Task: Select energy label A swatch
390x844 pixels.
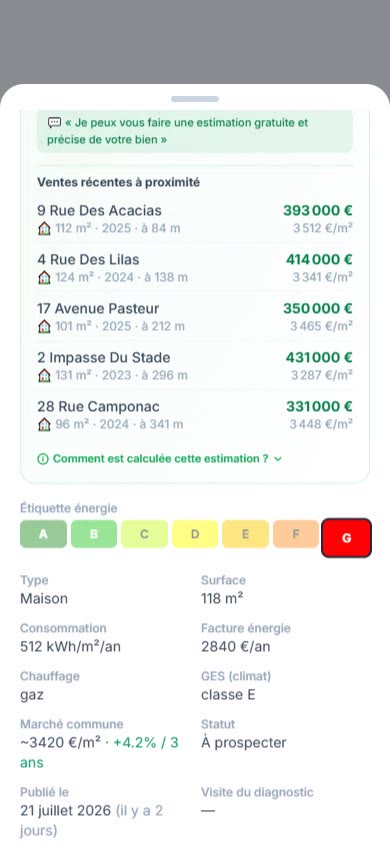Action: pyautogui.click(x=44, y=534)
